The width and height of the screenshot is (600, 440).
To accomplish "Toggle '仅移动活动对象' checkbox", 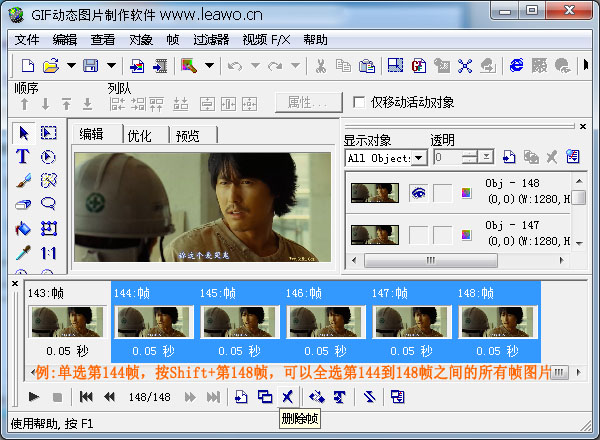I will [x=359, y=102].
